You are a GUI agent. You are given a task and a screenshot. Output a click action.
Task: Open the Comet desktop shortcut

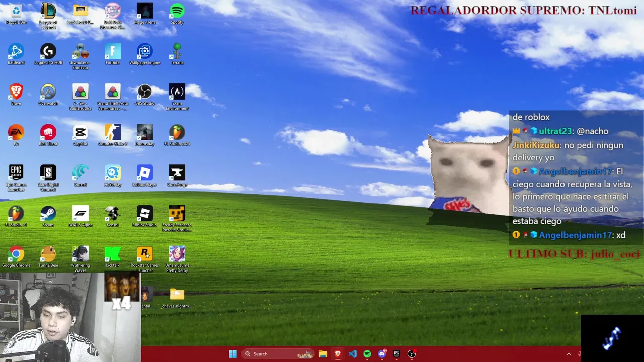coord(80,176)
